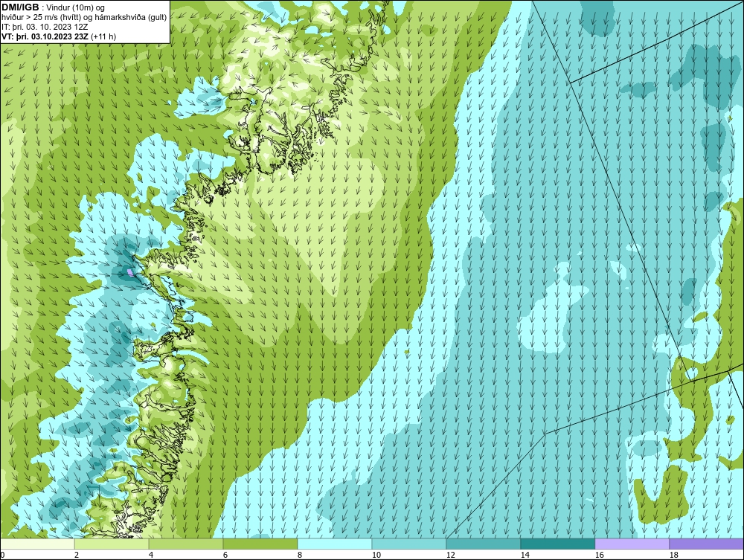
Task: Click the 8–10 m/s light cyan legend swatch
Action: click(x=335, y=544)
